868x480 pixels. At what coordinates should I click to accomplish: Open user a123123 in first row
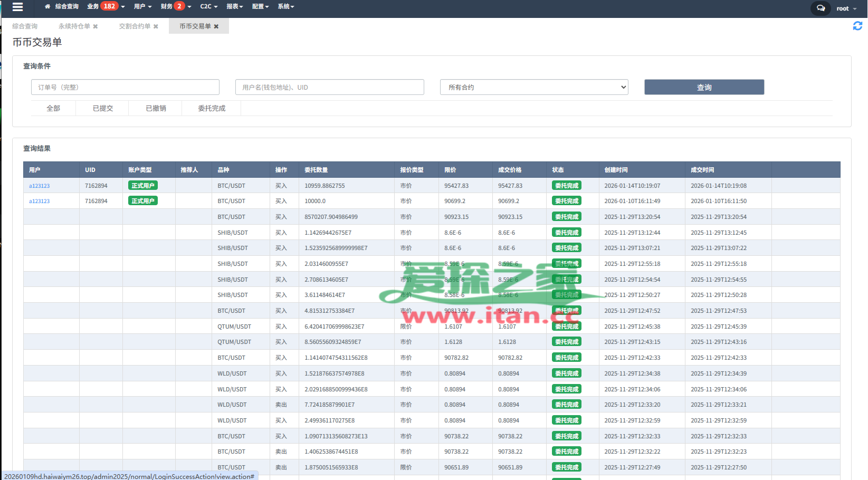point(40,186)
